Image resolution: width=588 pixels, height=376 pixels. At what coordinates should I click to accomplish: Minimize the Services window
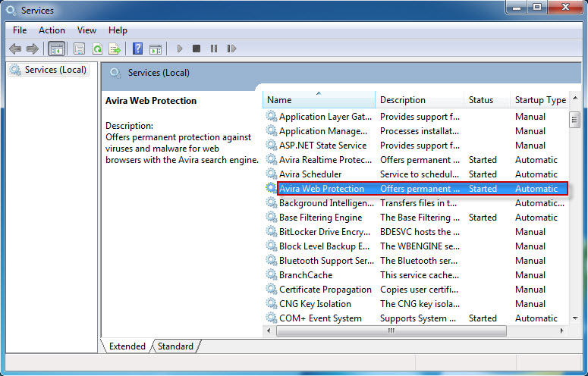coord(517,7)
